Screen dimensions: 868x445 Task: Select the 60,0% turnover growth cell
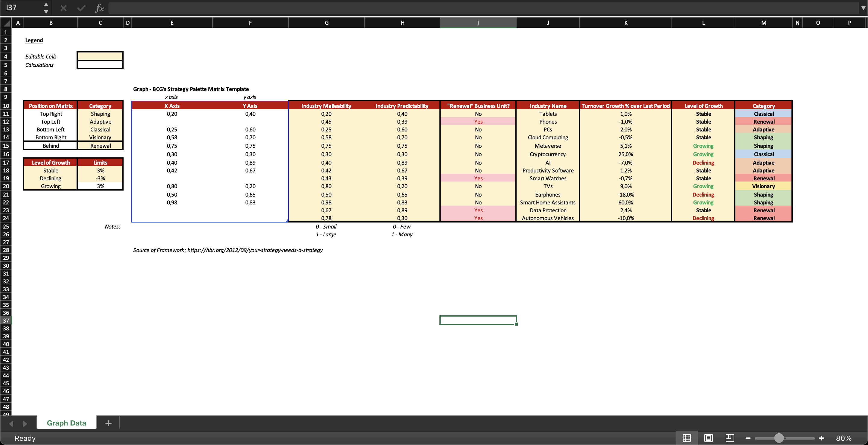pos(625,202)
